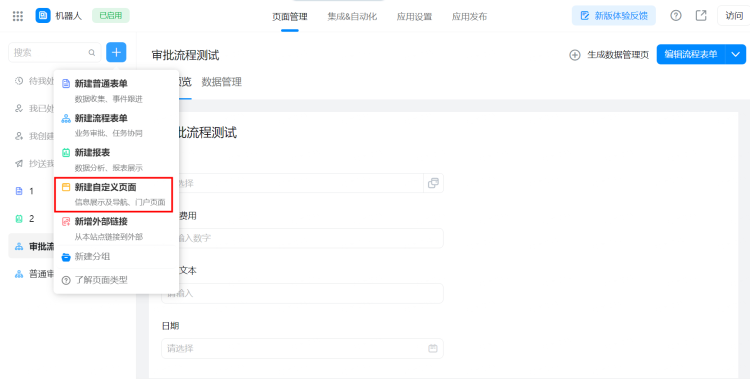Click the 业务审批、任务协同 description text
The width and height of the screenshot is (750, 379).
(109, 134)
